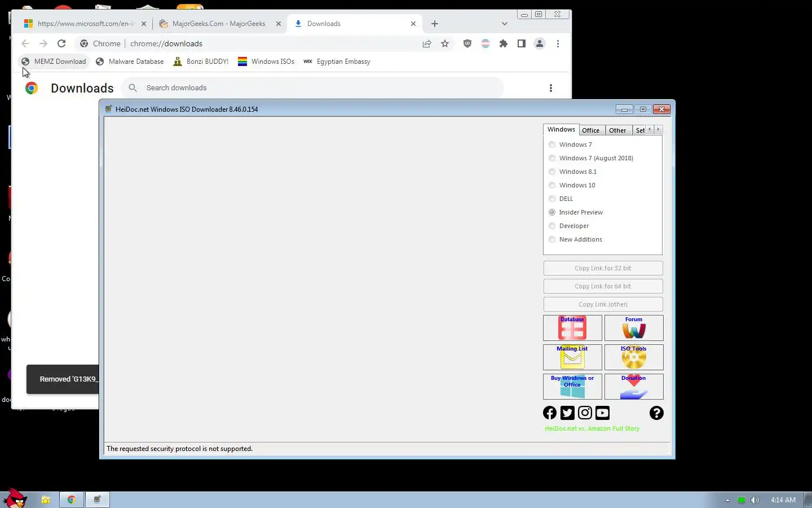Open the Extensions puzzle icon
This screenshot has width=812, height=508.
coord(504,43)
